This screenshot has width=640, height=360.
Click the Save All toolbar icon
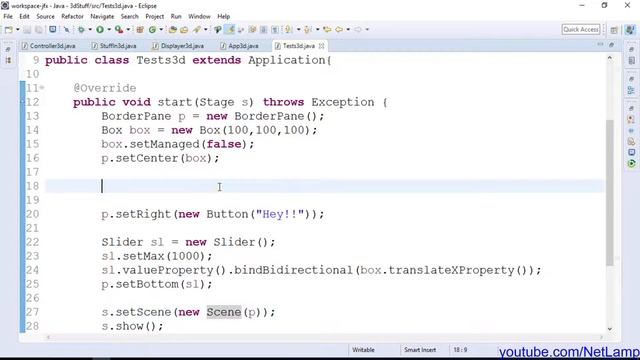point(39,29)
